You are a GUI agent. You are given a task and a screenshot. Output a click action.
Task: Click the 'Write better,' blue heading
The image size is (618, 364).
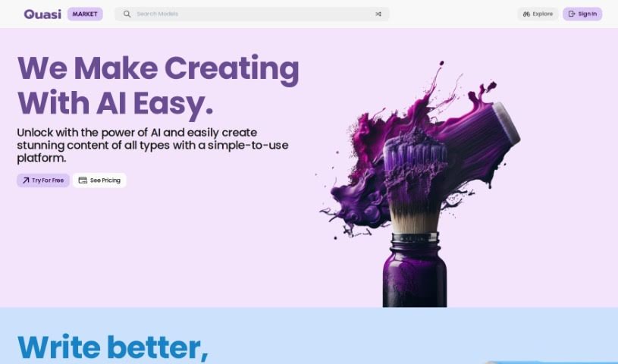coord(113,347)
